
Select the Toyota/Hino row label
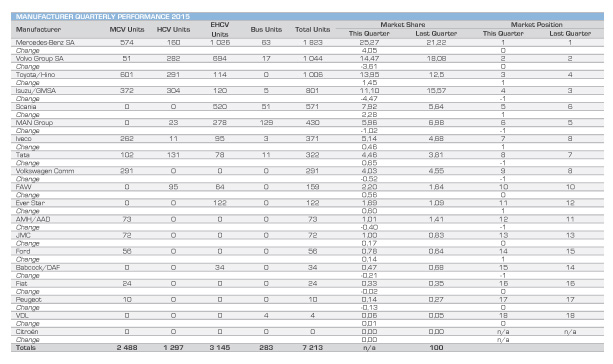pyautogui.click(x=35, y=74)
